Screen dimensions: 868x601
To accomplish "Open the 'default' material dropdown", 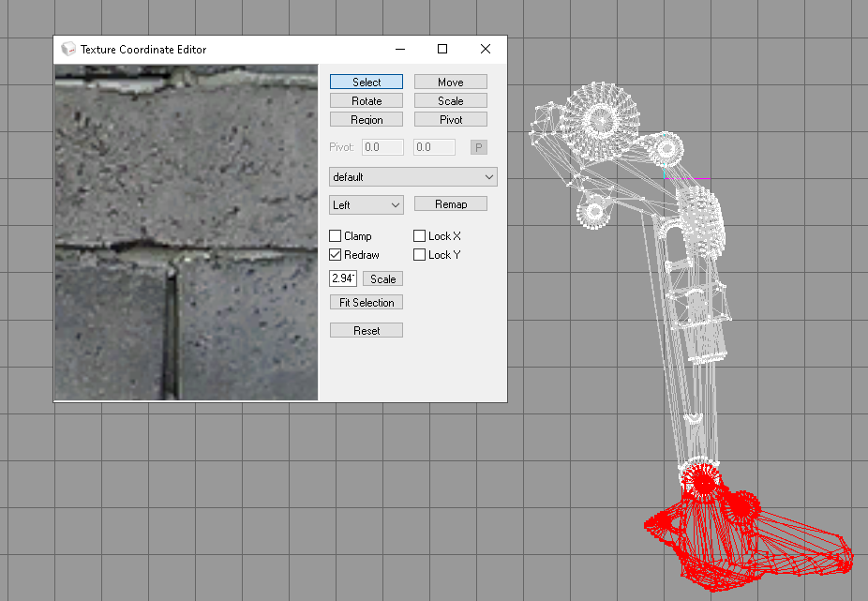I will point(412,177).
